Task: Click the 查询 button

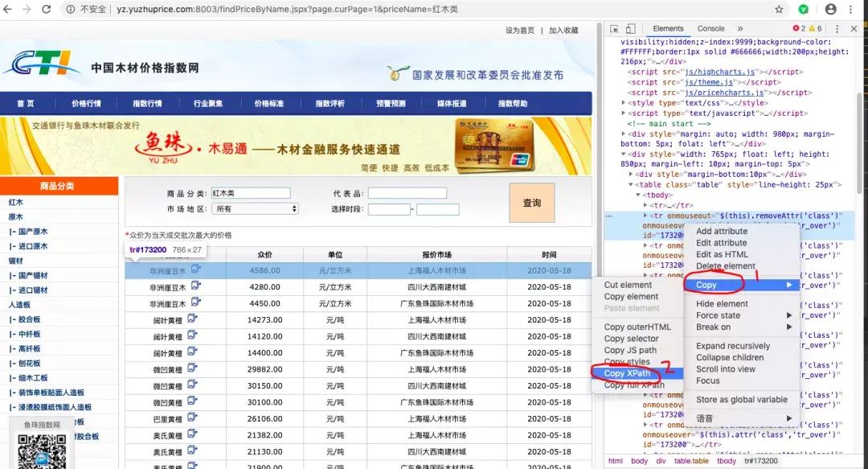Action: 531,203
